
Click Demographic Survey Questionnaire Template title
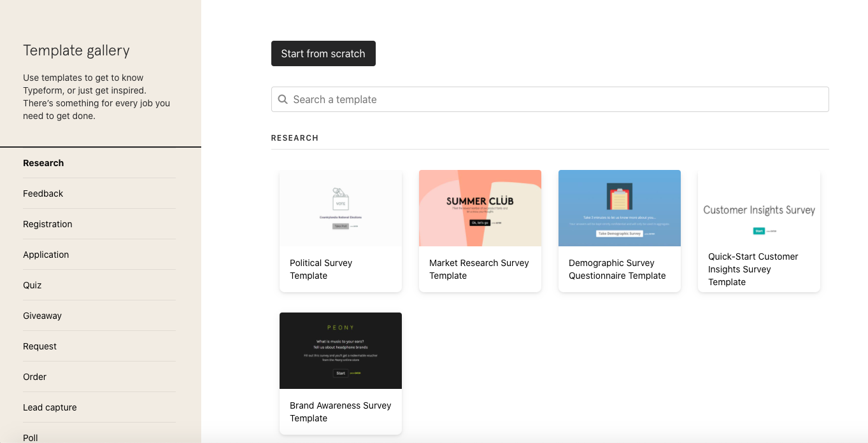coord(617,269)
